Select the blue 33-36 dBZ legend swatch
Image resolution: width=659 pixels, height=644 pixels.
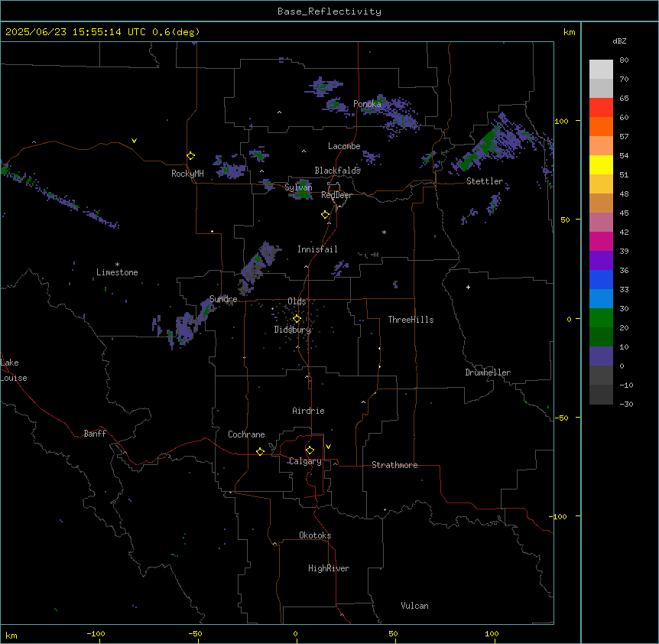(601, 279)
